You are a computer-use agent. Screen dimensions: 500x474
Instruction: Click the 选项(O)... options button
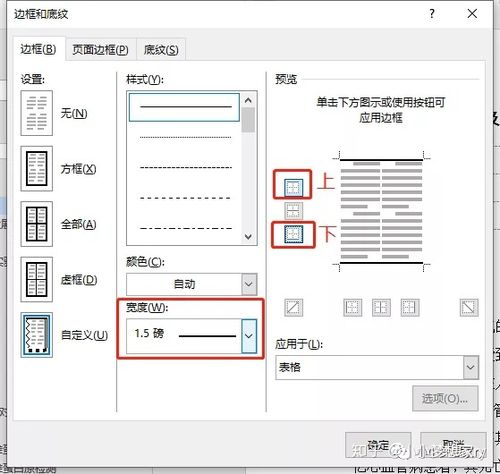point(445,398)
